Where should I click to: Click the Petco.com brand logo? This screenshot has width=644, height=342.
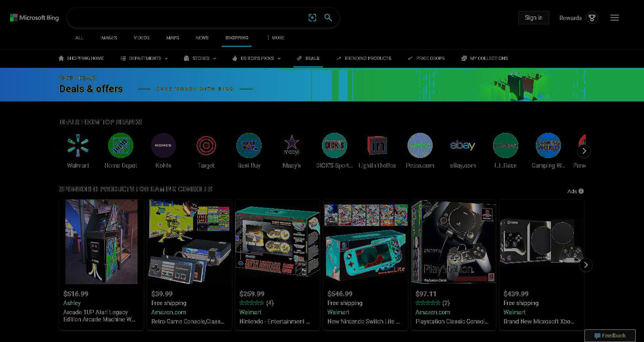(420, 145)
